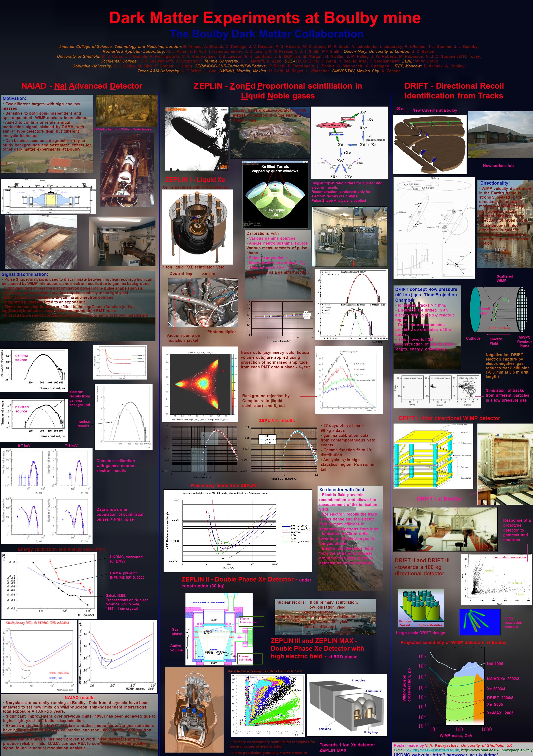Click the yellow DRIFT I frame diagram
The width and height of the screenshot is (533, 756).
pyautogui.click(x=433, y=456)
